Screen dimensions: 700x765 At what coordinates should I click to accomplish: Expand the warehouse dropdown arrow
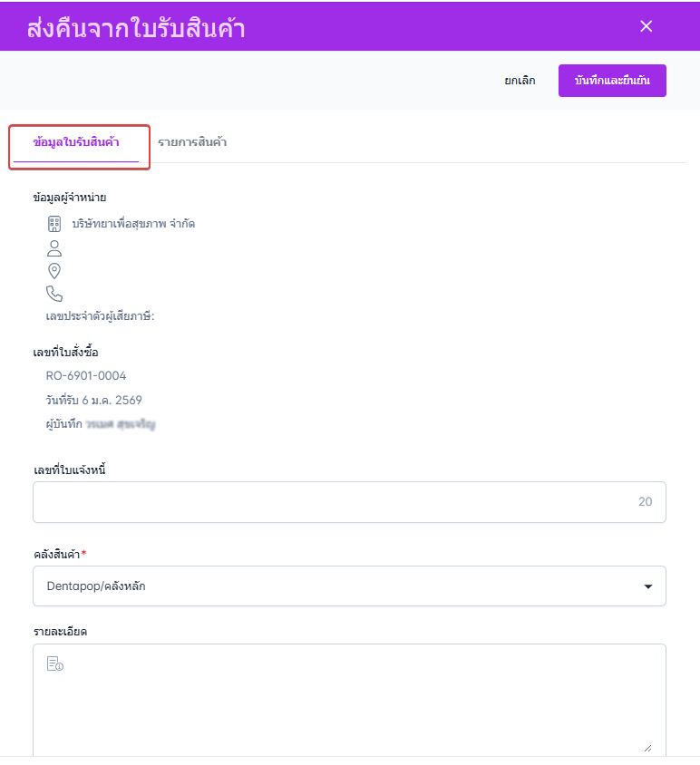[647, 586]
